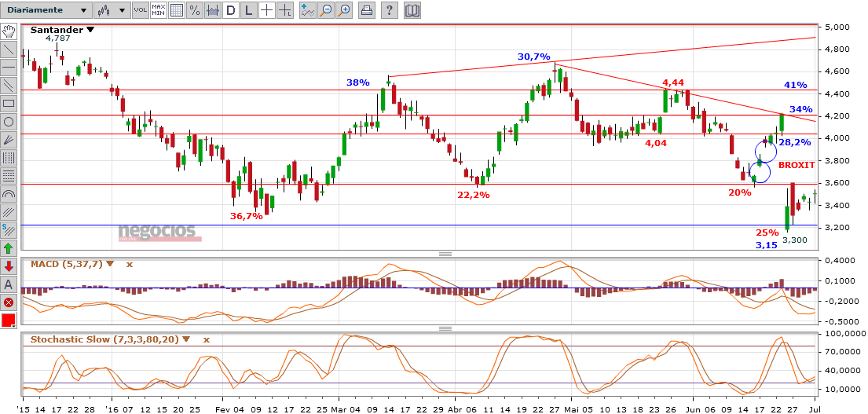Click the red delete drawings icon
The image size is (868, 414).
(9, 302)
